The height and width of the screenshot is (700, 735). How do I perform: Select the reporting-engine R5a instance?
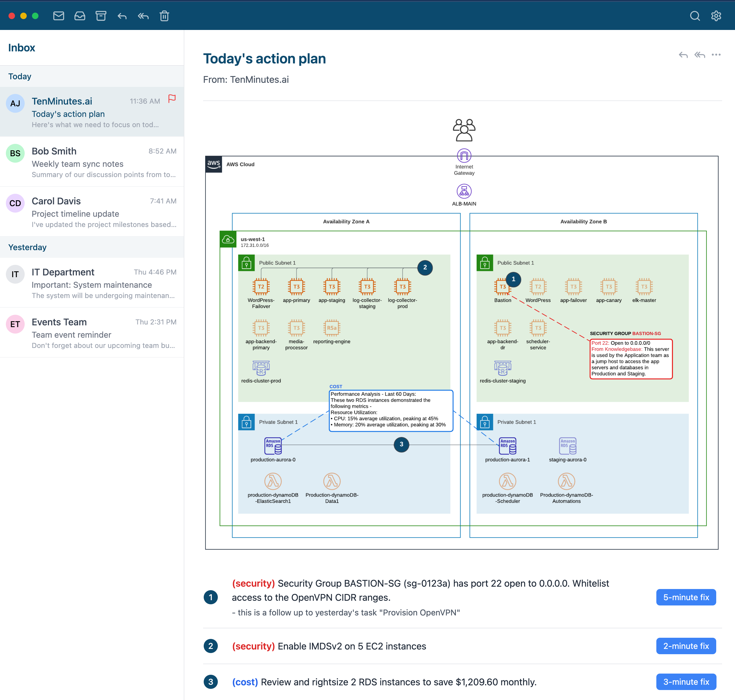coord(332,328)
